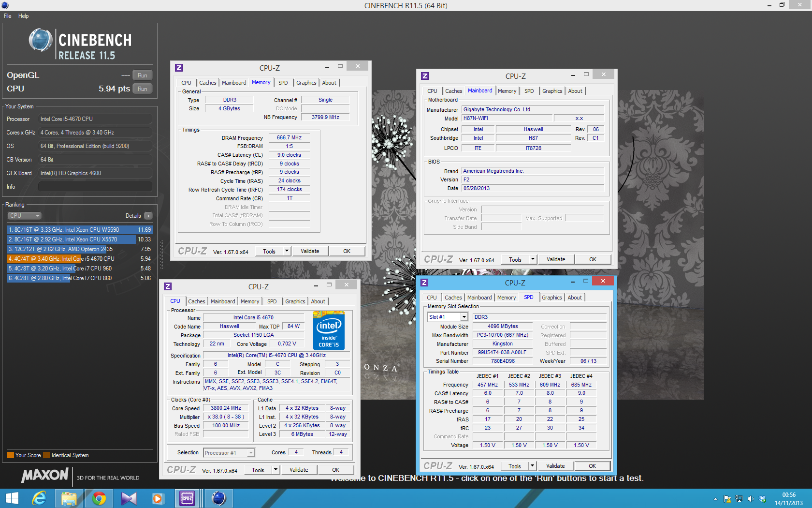Click the ranking Details arrow button
The height and width of the screenshot is (508, 812).
coord(148,216)
